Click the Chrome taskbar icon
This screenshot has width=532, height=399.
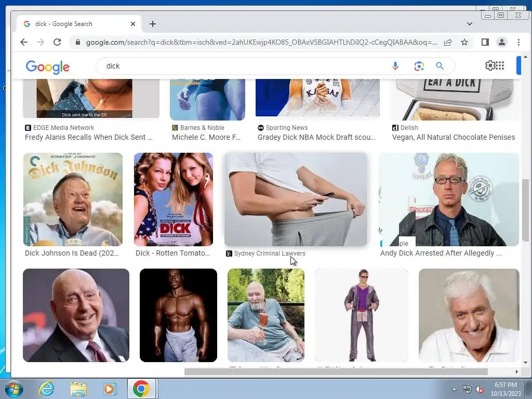(x=141, y=389)
